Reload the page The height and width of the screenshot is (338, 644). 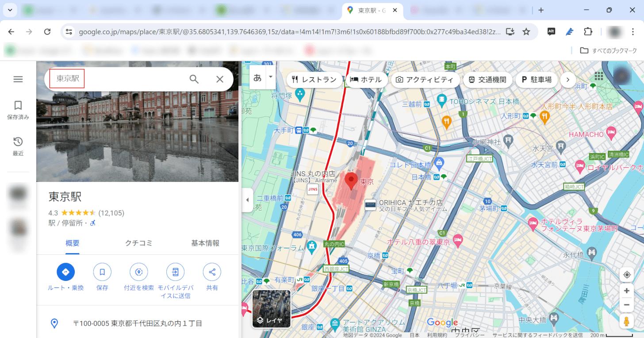47,31
